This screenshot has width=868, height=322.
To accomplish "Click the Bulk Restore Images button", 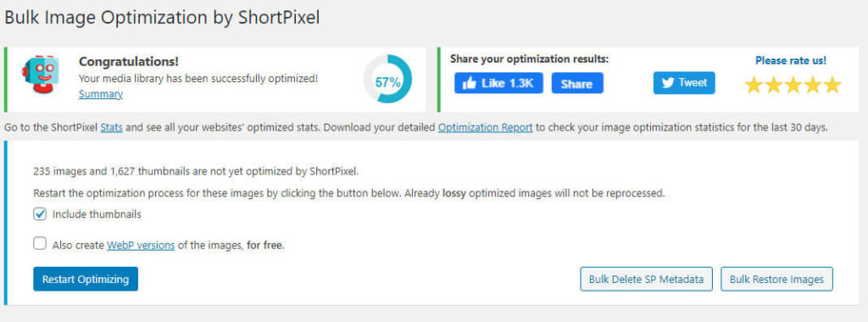I will (x=776, y=279).
